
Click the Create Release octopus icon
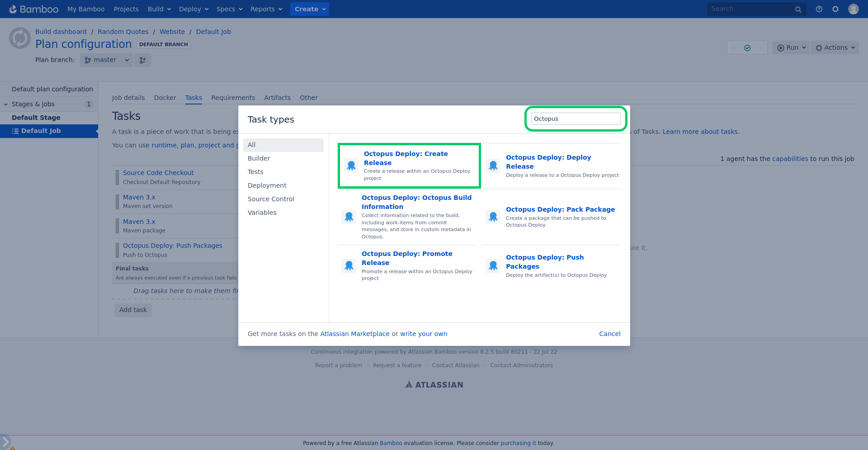[351, 166]
